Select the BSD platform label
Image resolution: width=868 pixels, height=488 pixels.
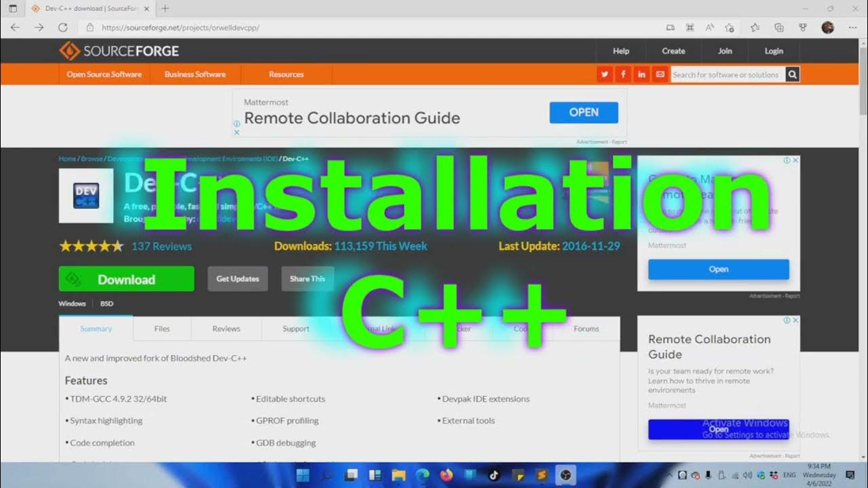coord(106,304)
